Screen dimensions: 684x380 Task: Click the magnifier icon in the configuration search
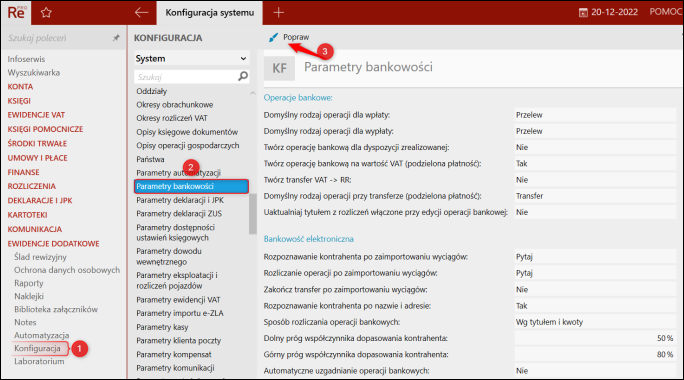pyautogui.click(x=243, y=77)
